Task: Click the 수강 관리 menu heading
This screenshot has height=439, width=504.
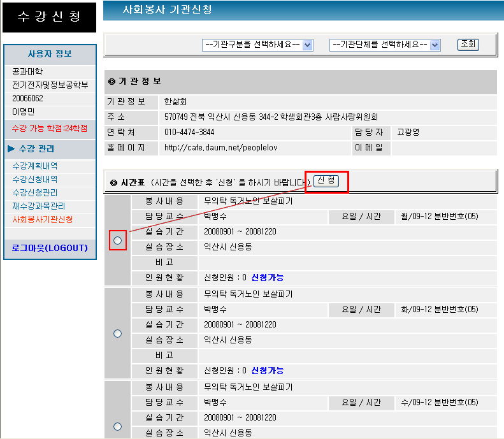Action: (x=36, y=149)
